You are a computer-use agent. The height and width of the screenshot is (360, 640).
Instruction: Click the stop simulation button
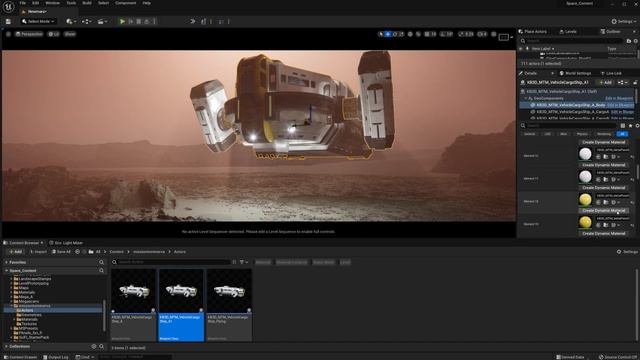tap(139, 21)
